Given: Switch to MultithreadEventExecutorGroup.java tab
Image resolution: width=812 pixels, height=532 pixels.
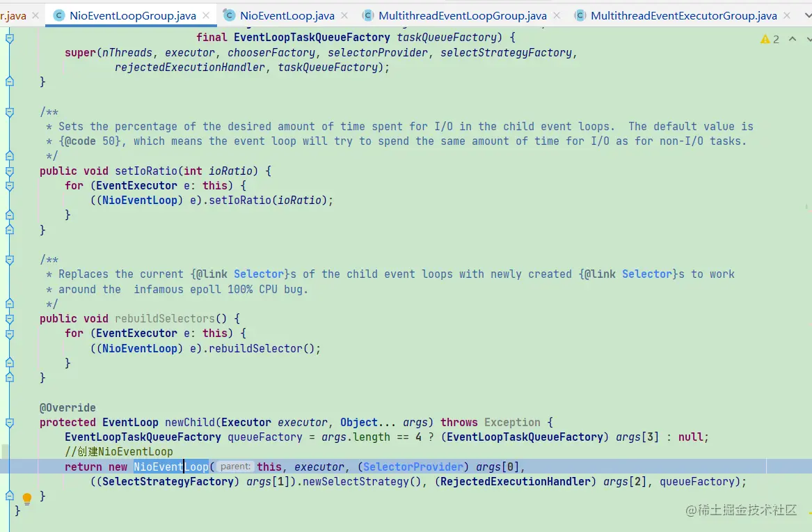Looking at the screenshot, I should coord(683,15).
